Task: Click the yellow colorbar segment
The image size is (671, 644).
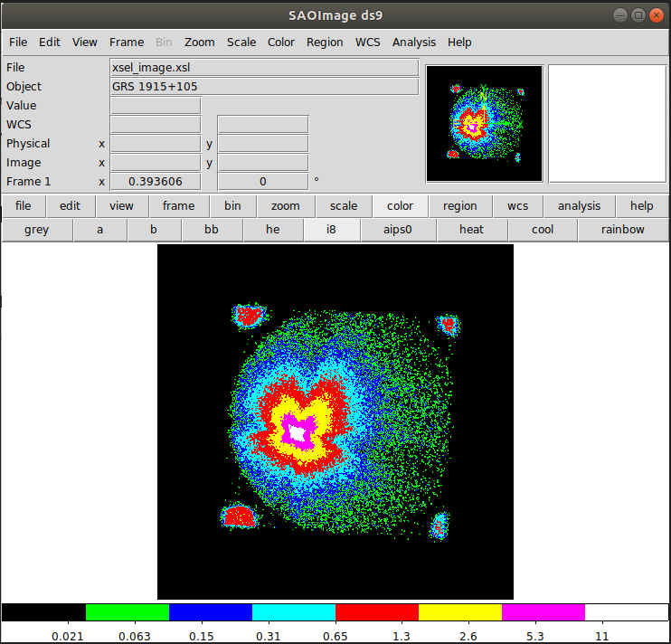Action: [x=460, y=612]
